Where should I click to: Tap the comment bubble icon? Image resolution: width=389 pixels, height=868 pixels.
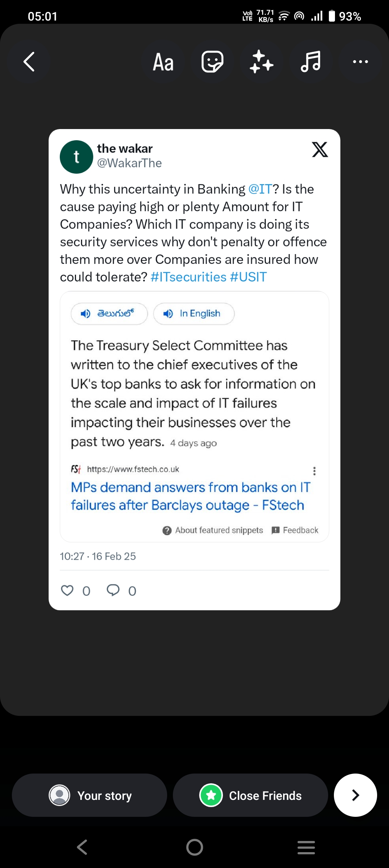tap(113, 590)
